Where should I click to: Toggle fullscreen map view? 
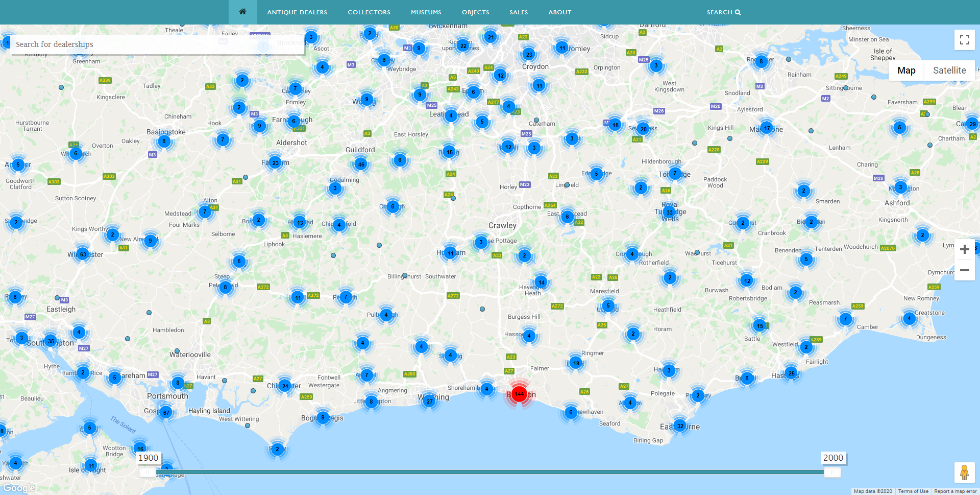tap(964, 40)
